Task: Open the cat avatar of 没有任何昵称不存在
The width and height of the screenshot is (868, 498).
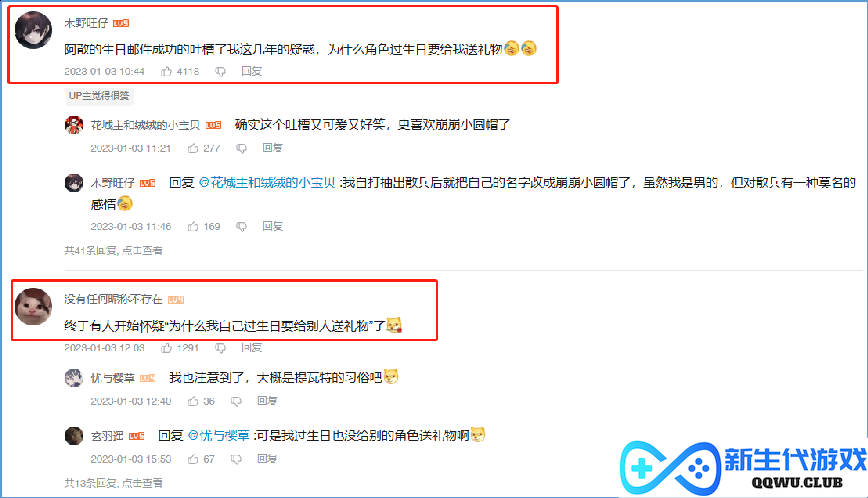Action: coord(33,306)
